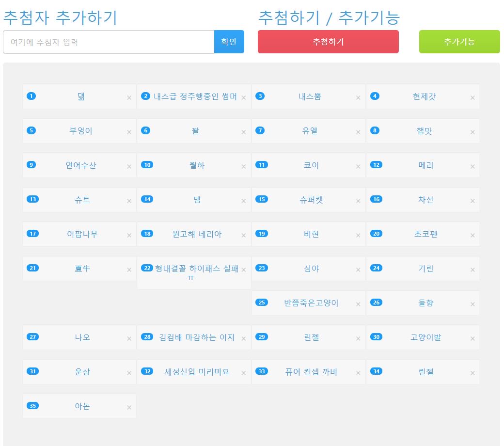Delete participant 10 월하

coord(244,167)
